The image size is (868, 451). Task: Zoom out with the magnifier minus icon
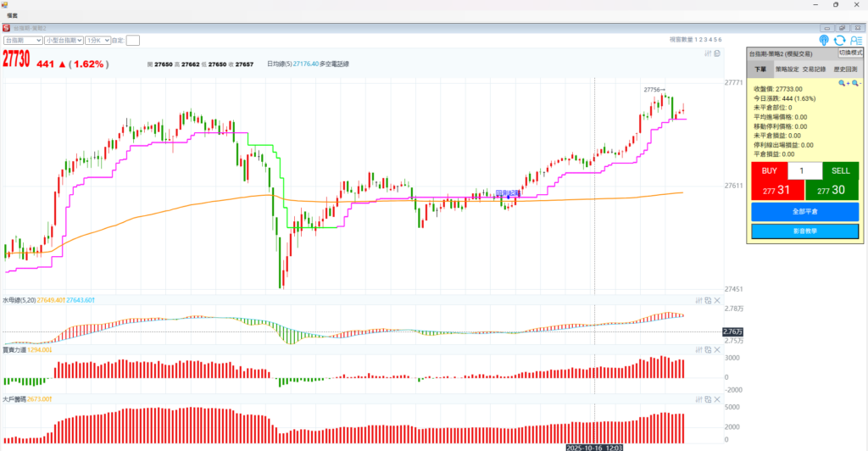click(x=856, y=83)
